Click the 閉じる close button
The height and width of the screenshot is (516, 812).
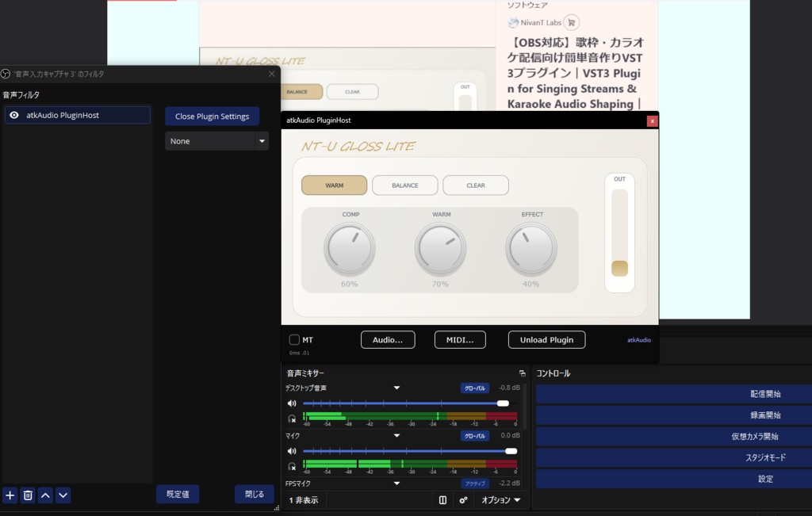click(255, 495)
